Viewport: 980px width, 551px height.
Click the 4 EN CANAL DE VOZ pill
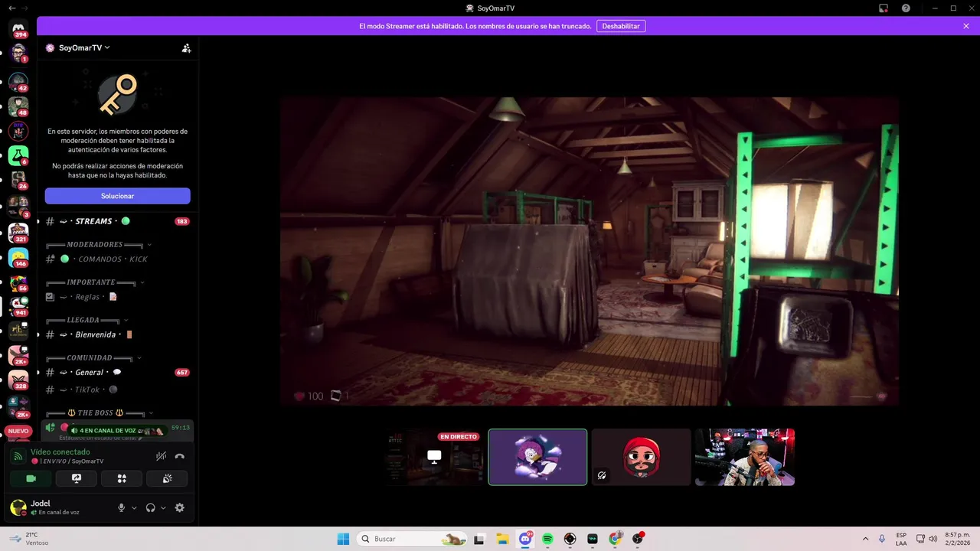pyautogui.click(x=117, y=430)
